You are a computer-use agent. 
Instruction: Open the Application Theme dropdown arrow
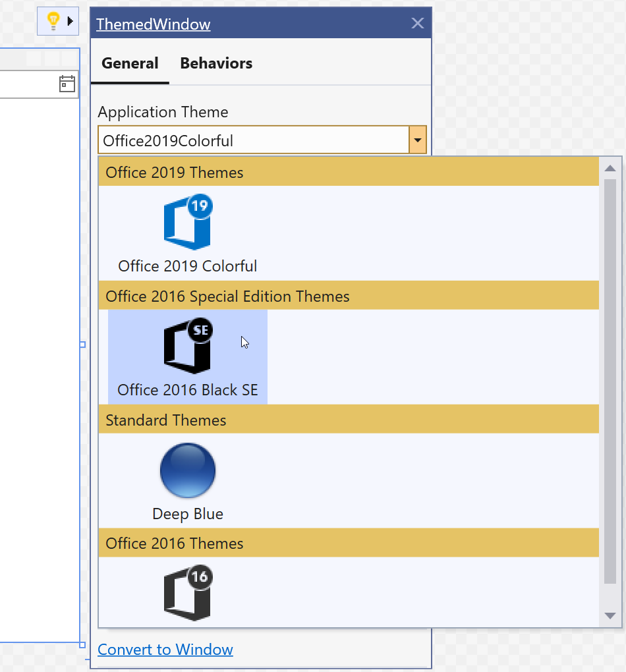pos(418,140)
